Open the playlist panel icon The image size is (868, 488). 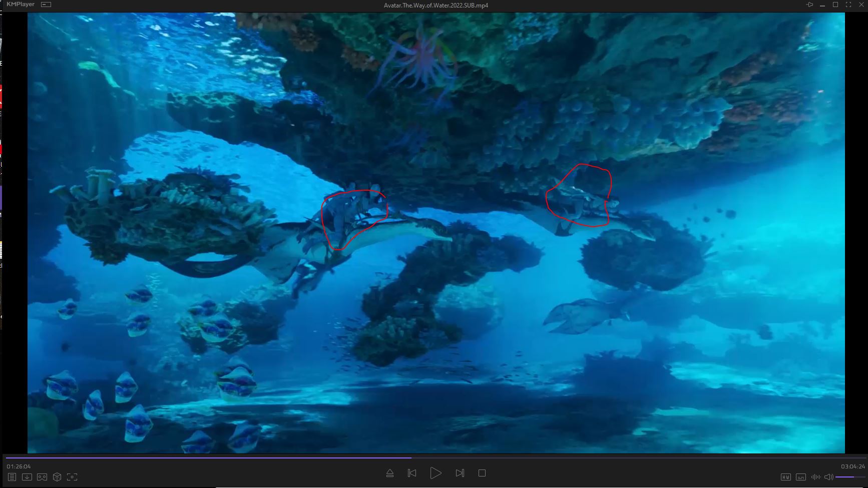[x=12, y=477]
